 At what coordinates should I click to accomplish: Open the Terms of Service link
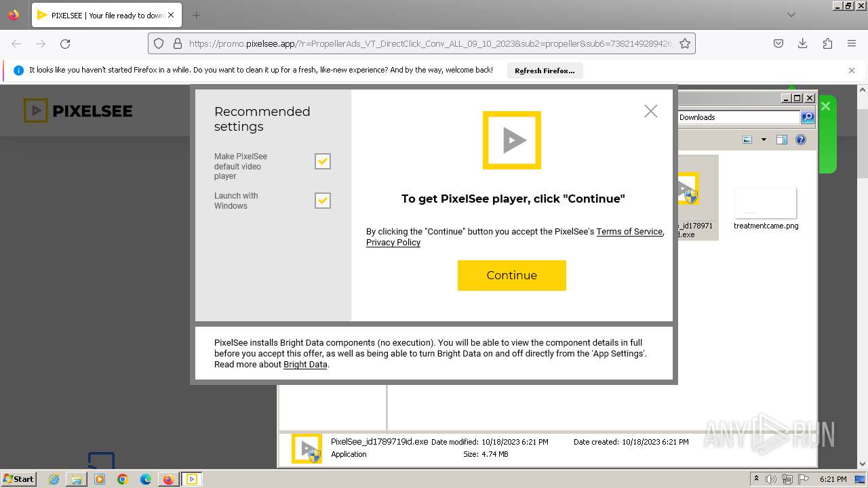click(629, 232)
